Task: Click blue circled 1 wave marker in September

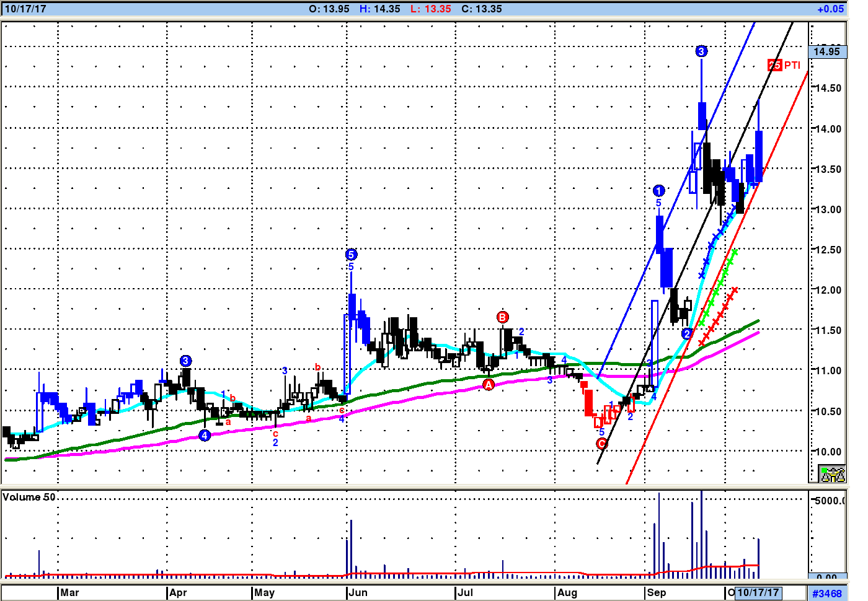Action: pos(658,191)
